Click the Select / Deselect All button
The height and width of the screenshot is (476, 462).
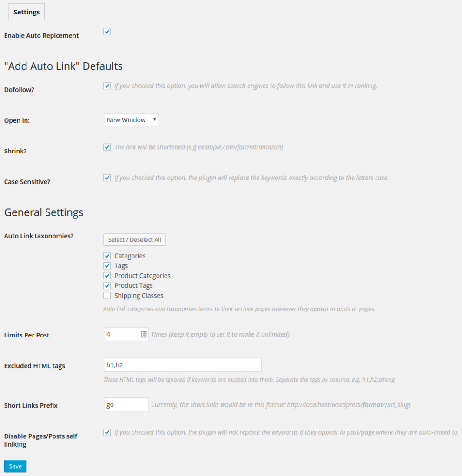134,239
